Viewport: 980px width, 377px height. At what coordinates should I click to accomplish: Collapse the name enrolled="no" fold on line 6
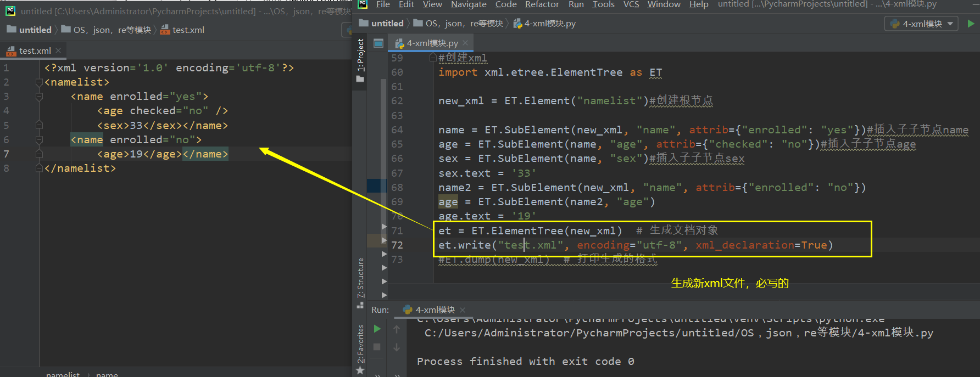(x=39, y=140)
